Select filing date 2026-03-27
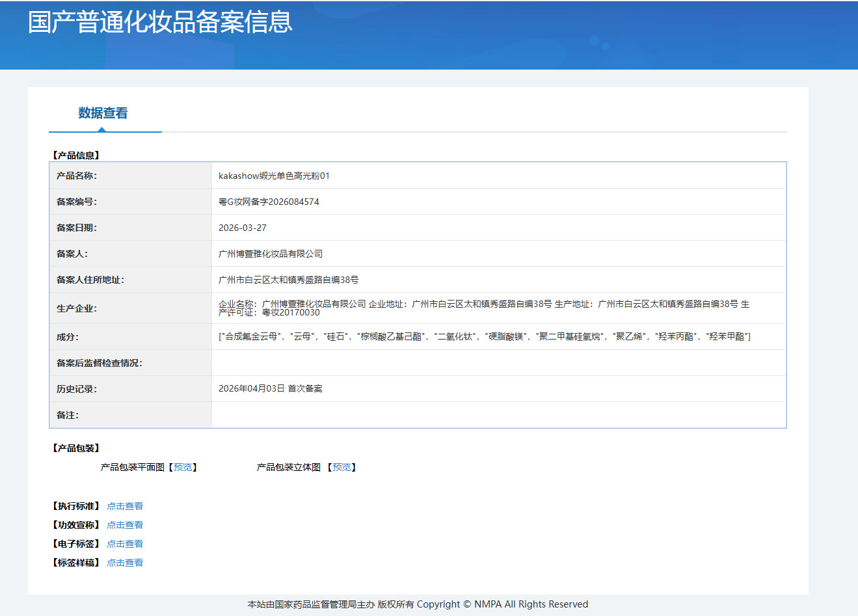This screenshot has height=616, width=858. coord(243,228)
